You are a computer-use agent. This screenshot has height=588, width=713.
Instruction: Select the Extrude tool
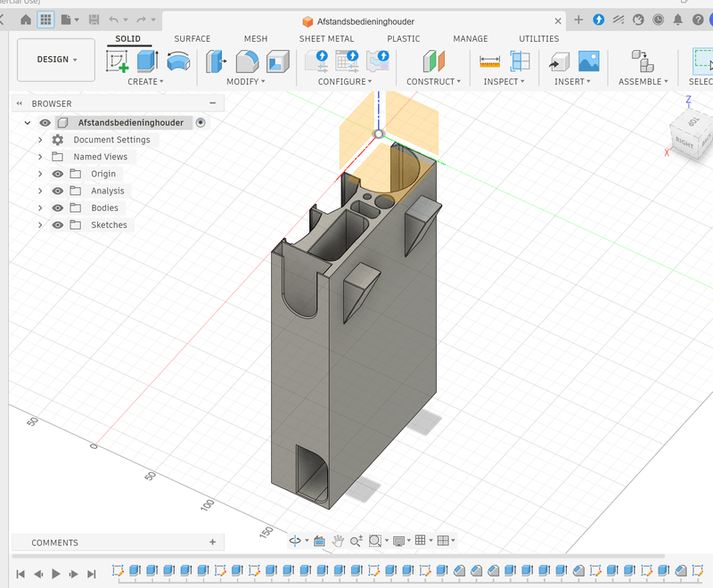coord(147,61)
